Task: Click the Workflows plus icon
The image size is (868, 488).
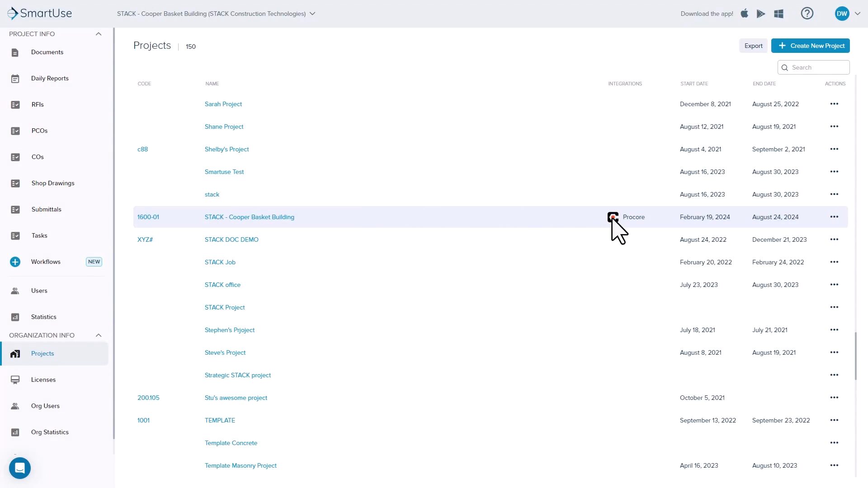Action: coord(15,262)
